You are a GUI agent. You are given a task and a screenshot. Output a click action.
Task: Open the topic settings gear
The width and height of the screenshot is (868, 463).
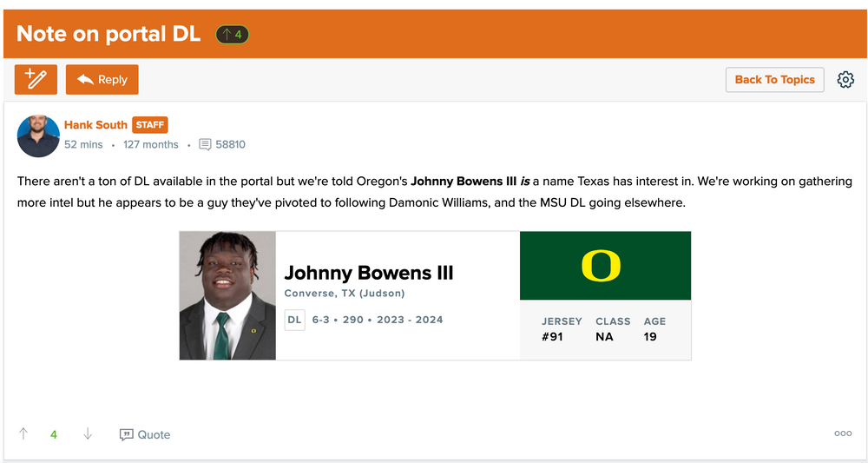click(x=845, y=80)
